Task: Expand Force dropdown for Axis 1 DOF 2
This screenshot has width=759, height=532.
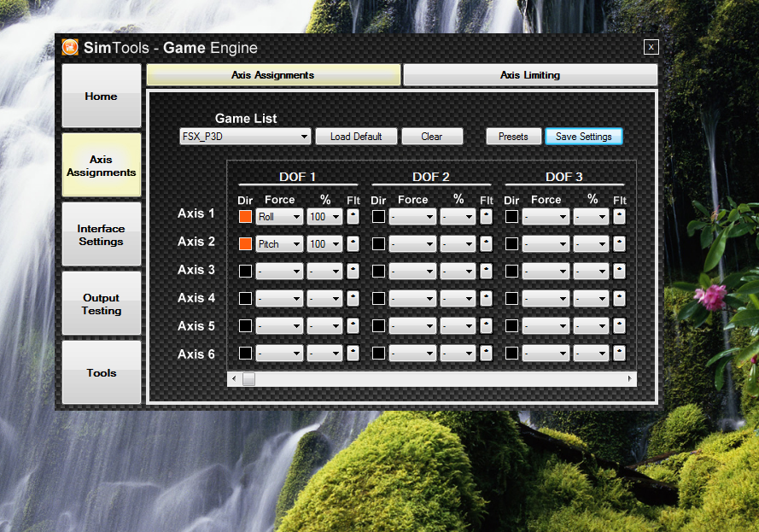Action: point(412,216)
